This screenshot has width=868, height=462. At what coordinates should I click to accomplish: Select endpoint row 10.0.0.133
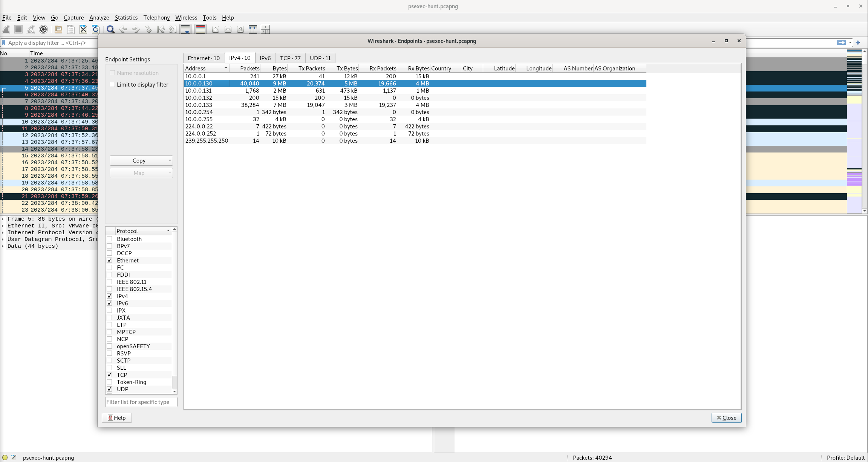[x=415, y=105]
